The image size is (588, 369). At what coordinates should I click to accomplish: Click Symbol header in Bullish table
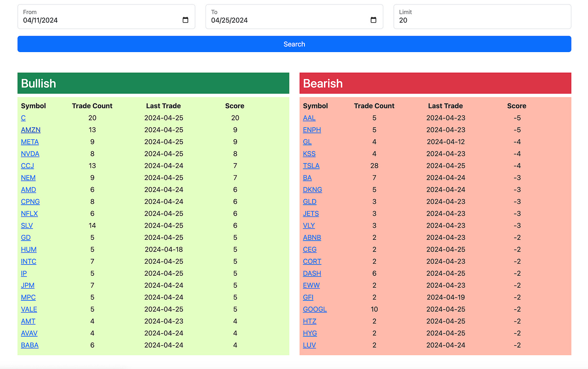click(x=34, y=106)
